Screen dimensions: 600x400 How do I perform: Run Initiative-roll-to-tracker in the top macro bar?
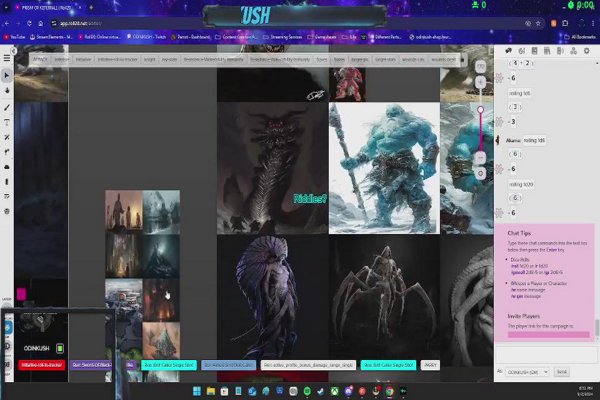(117, 59)
